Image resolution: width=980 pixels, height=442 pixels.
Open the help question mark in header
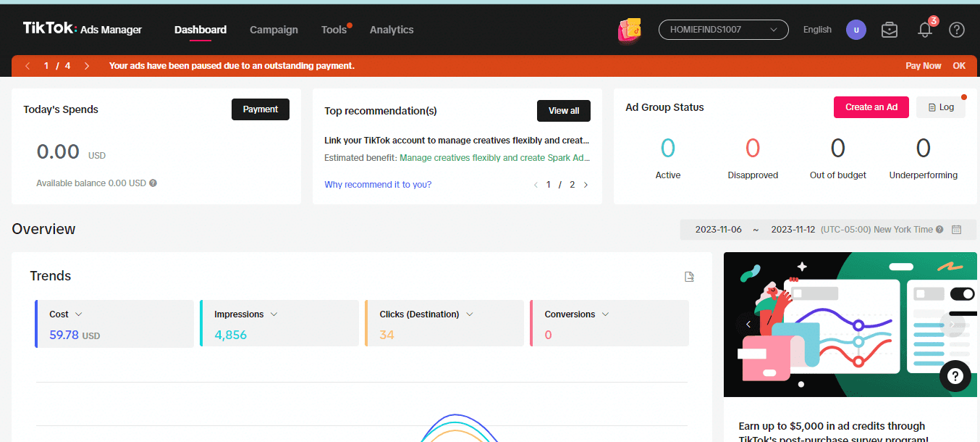(957, 30)
